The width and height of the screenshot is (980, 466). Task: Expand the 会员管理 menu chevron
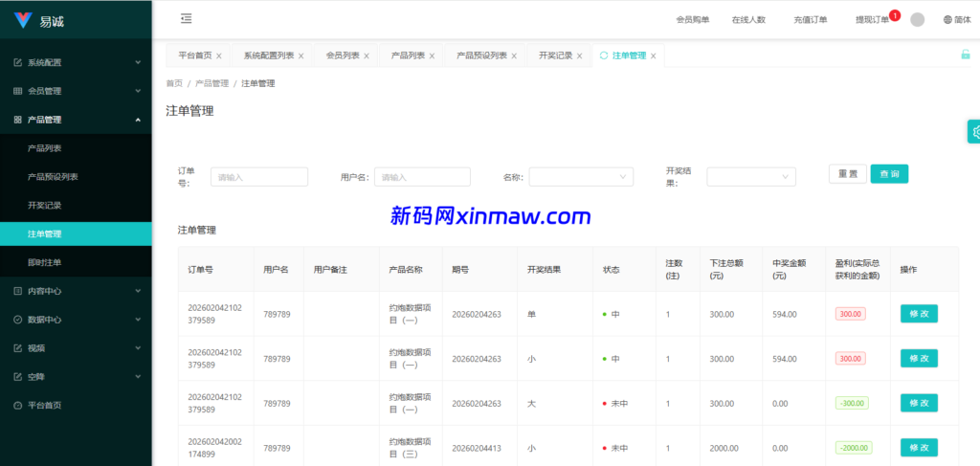(138, 91)
